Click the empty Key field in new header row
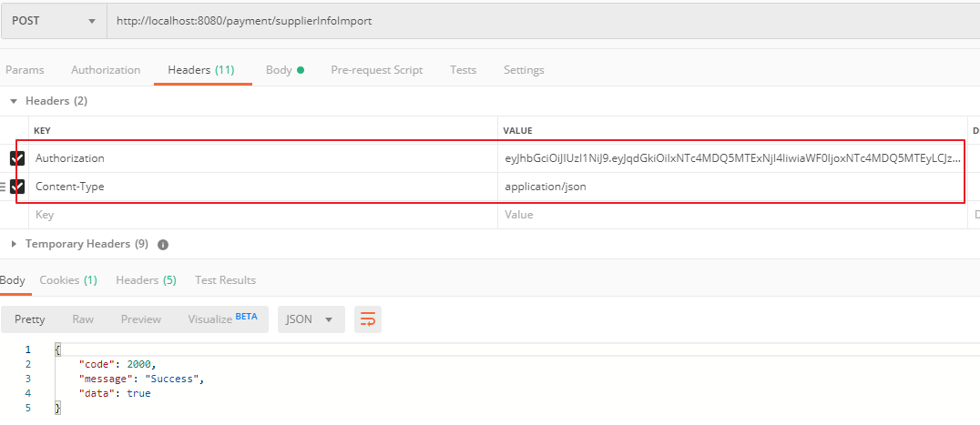Image resolution: width=980 pixels, height=425 pixels. (x=263, y=215)
